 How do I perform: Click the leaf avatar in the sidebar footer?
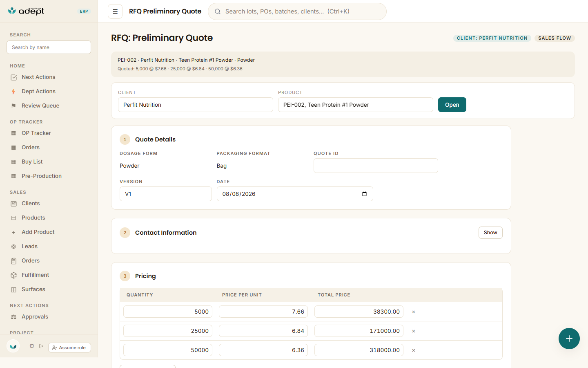point(13,346)
